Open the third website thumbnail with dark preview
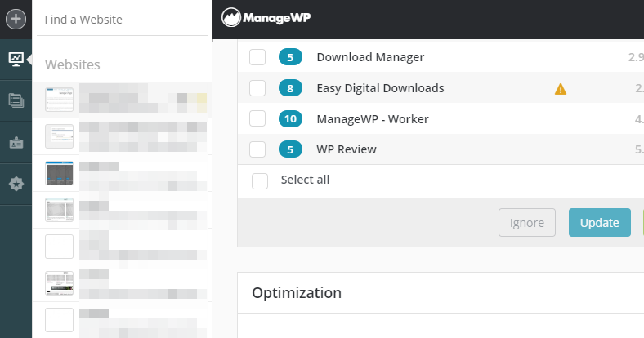The width and height of the screenshot is (644, 338). pyautogui.click(x=59, y=173)
